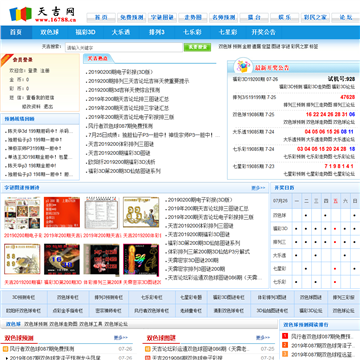The image size is (360, 360).
Task: Open the 双色球 navigation tab
Action: tap(50, 32)
